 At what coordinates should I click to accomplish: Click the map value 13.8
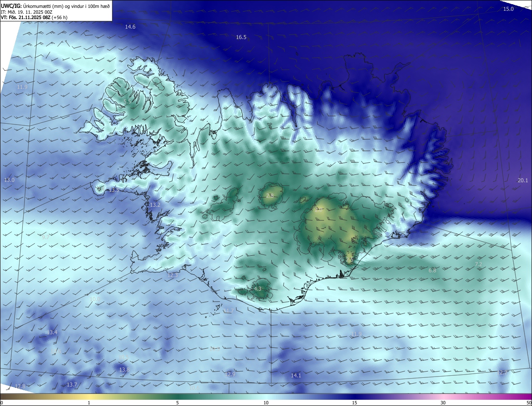(x=124, y=369)
